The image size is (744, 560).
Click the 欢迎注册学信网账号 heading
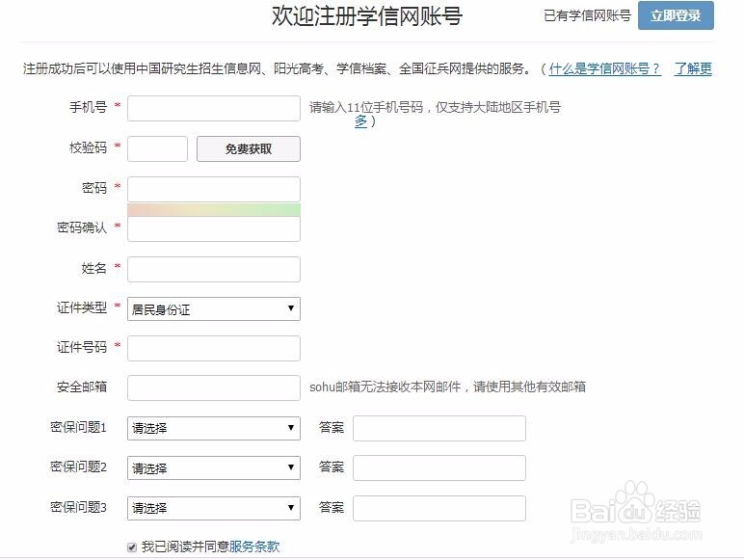367,16
